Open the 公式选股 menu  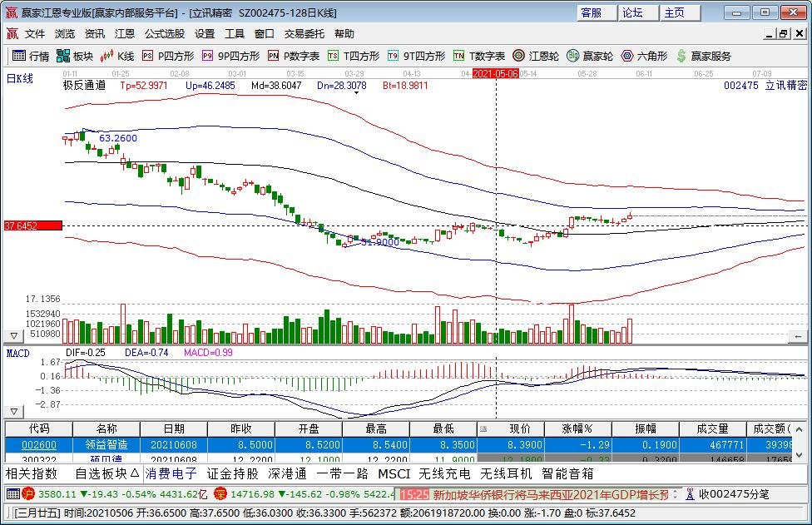pyautogui.click(x=165, y=33)
